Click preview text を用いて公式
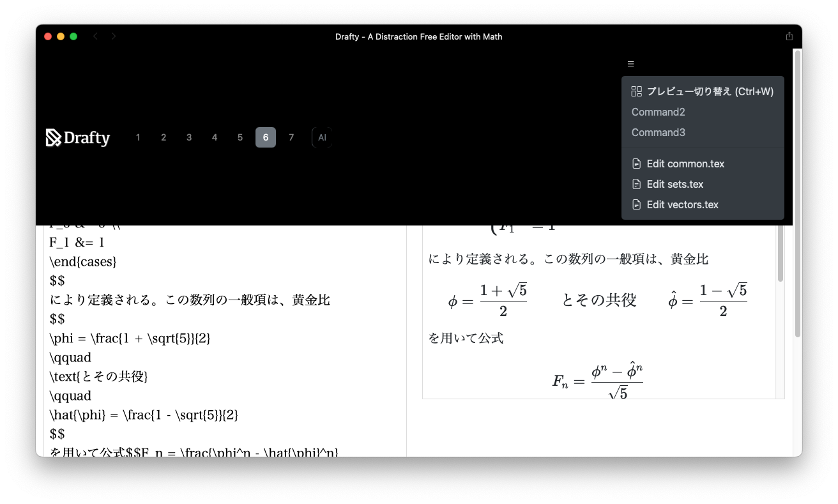 point(466,338)
